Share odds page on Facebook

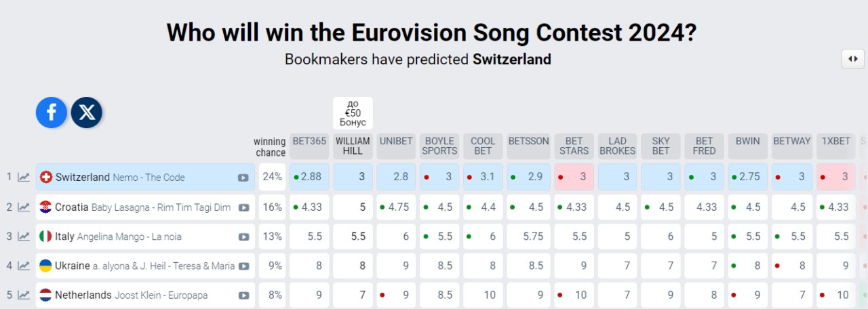[52, 112]
